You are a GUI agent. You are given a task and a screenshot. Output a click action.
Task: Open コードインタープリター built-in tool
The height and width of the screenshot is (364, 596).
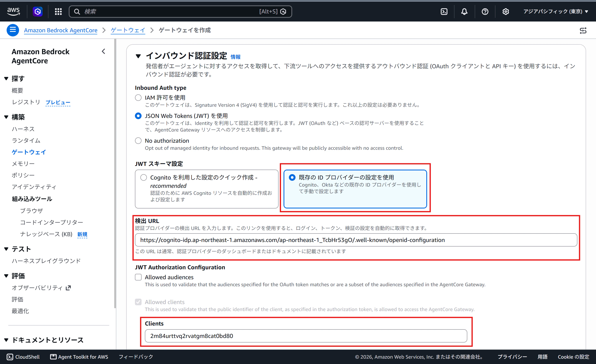[52, 222]
